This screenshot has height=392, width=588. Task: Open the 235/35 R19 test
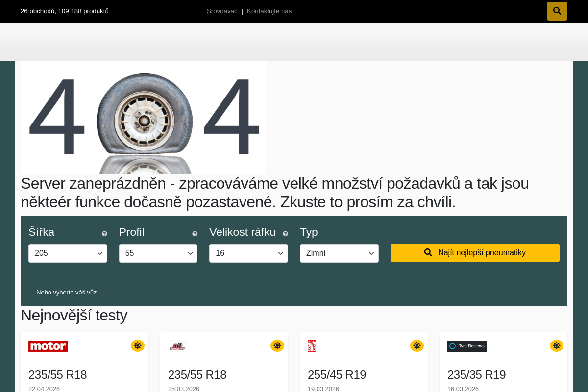[x=476, y=375]
